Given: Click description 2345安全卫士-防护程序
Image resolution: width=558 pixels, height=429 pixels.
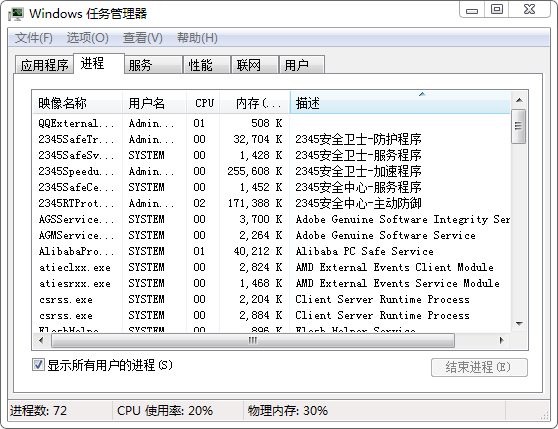Looking at the screenshot, I should point(358,139).
